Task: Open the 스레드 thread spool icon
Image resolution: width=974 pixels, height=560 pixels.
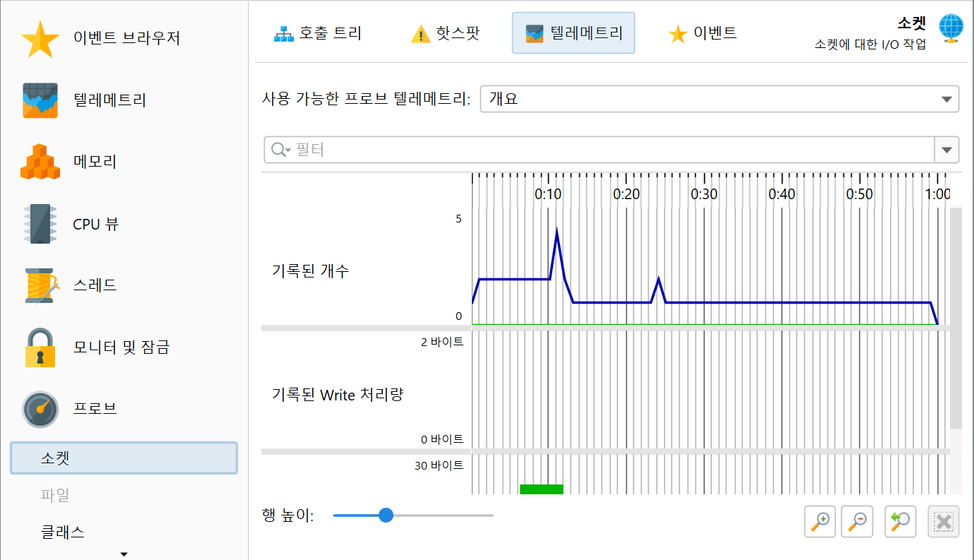Action: pos(41,286)
